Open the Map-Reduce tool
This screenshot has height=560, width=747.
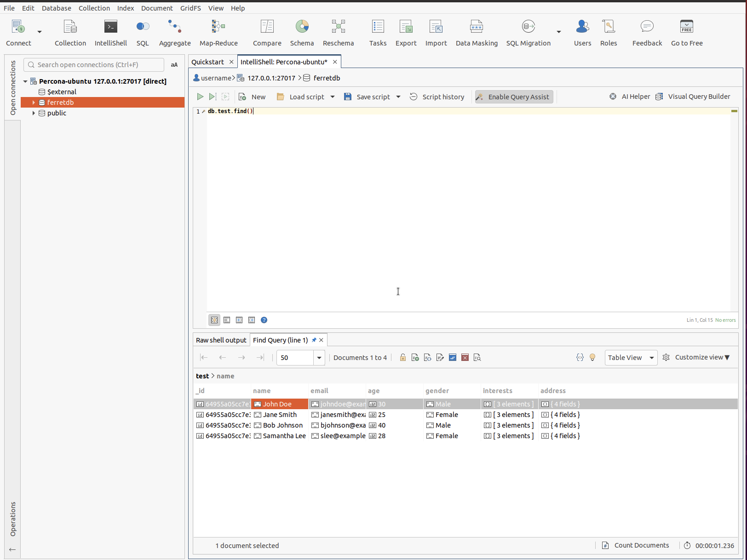click(x=218, y=32)
